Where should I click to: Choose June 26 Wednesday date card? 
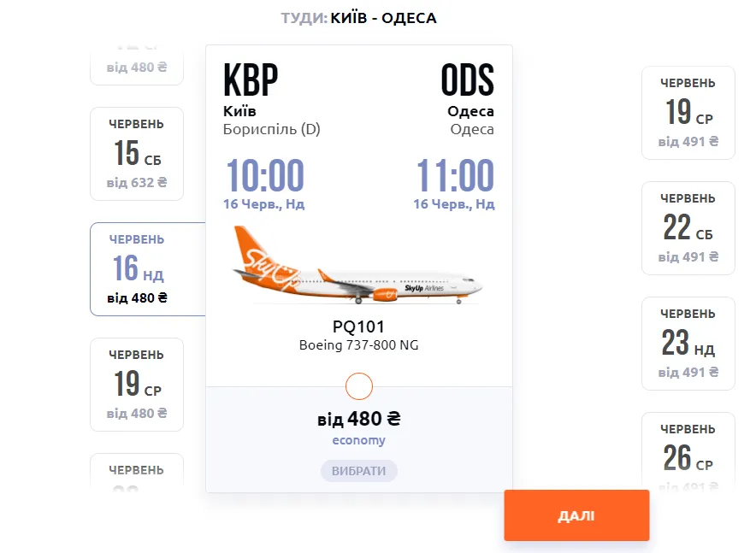point(688,453)
